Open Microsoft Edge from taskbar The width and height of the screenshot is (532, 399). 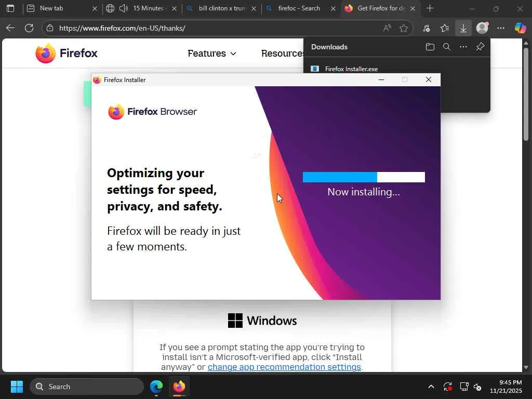[x=156, y=387]
